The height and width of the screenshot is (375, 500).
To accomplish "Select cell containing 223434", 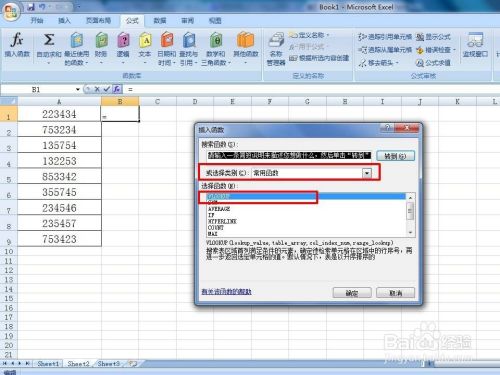I will (59, 114).
